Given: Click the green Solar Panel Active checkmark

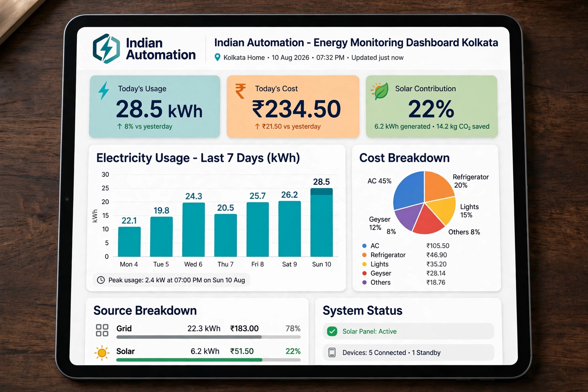Looking at the screenshot, I should pos(332,331).
